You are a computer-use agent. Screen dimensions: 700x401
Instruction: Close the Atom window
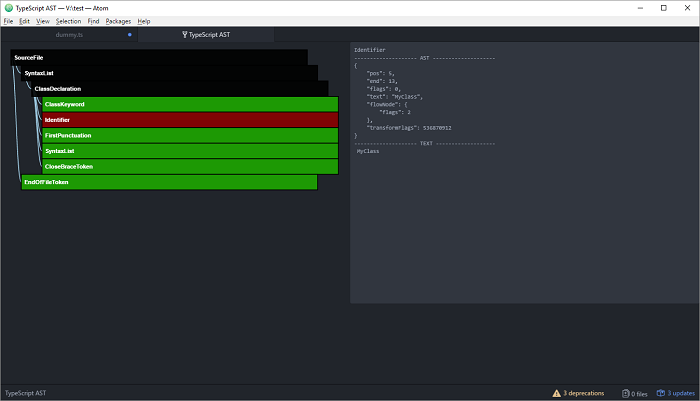(688, 8)
